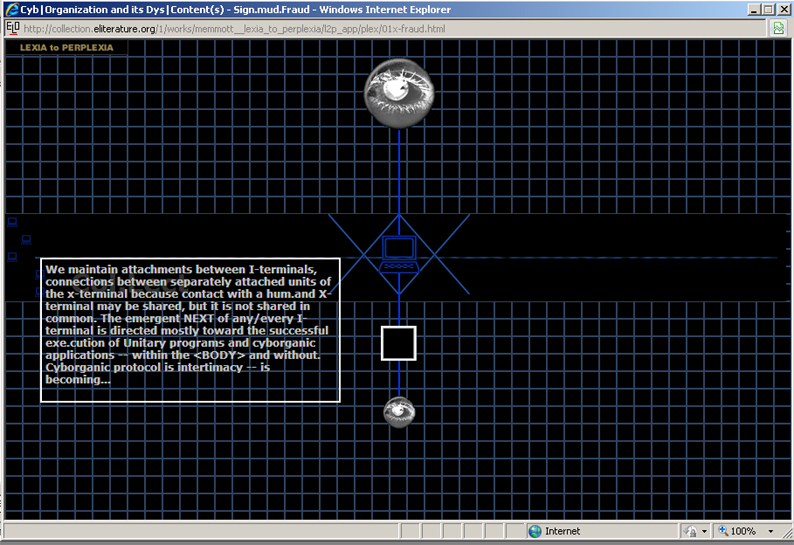The width and height of the screenshot is (794, 545).
Task: Close the Internet Explorer window
Action: pyautogui.click(x=784, y=9)
